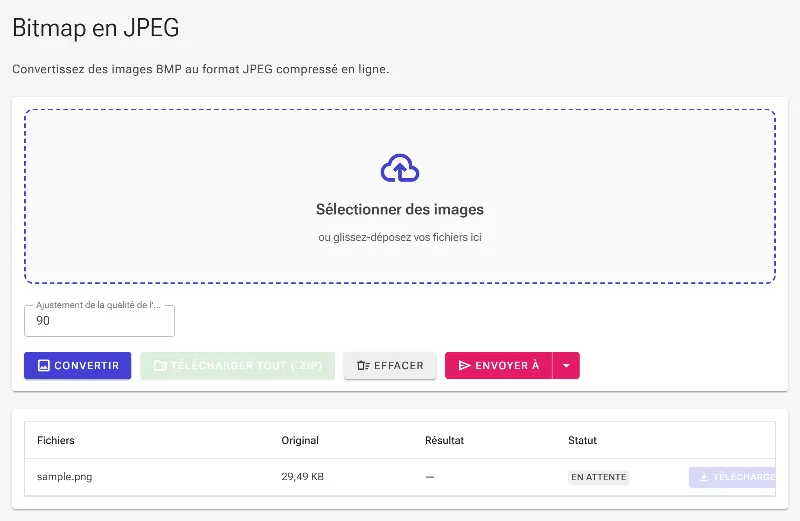The height and width of the screenshot is (521, 800).
Task: Click the 'Résultat' column header
Action: [444, 440]
